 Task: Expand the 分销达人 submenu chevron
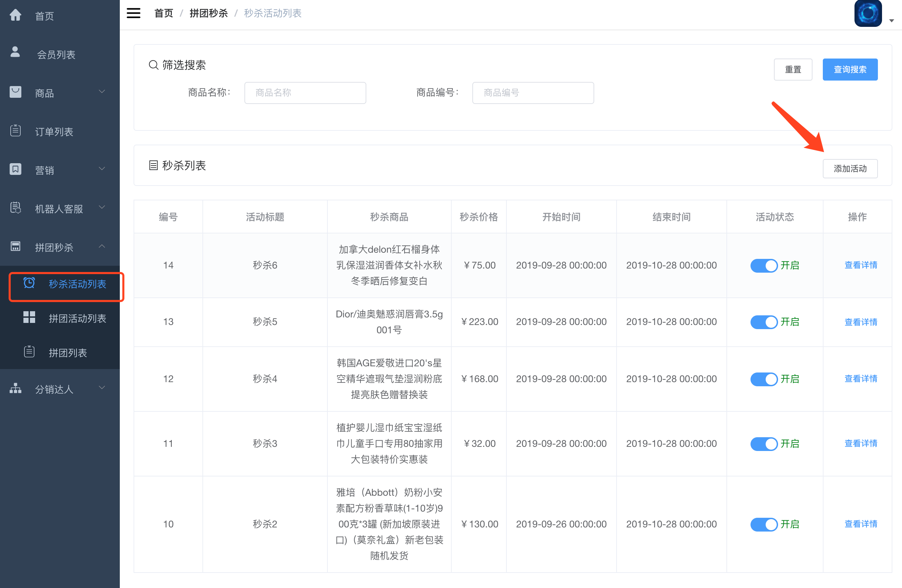[102, 387]
